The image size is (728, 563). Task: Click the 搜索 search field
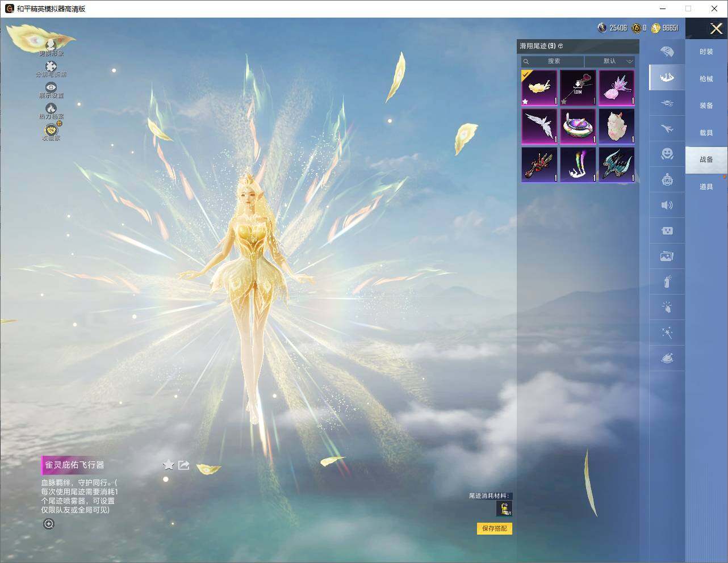(x=553, y=61)
